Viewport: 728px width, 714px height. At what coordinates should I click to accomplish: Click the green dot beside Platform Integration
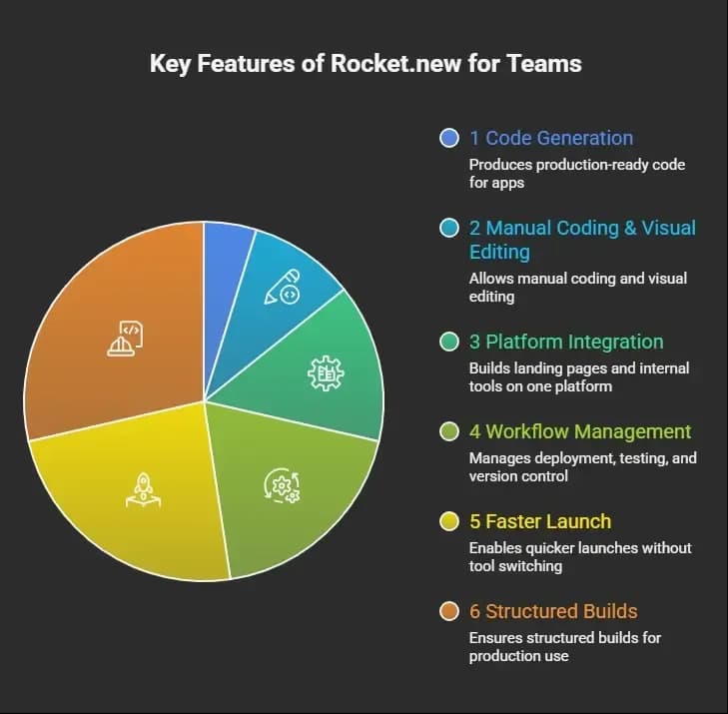[x=449, y=342]
